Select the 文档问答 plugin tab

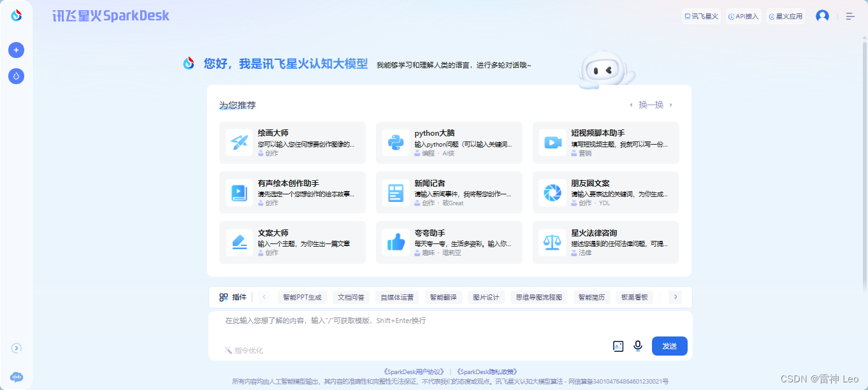pyautogui.click(x=351, y=297)
